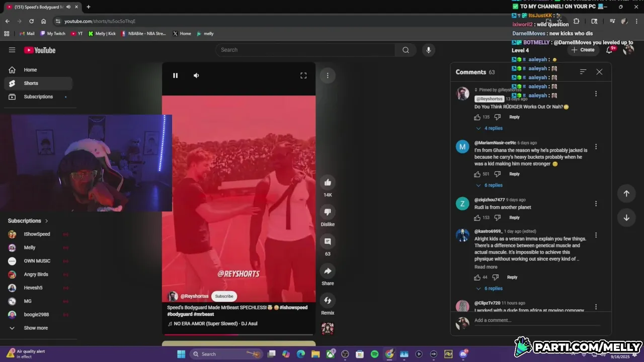This screenshot has height=362, width=644.
Task: Pause the Shorts video
Action: [175, 75]
